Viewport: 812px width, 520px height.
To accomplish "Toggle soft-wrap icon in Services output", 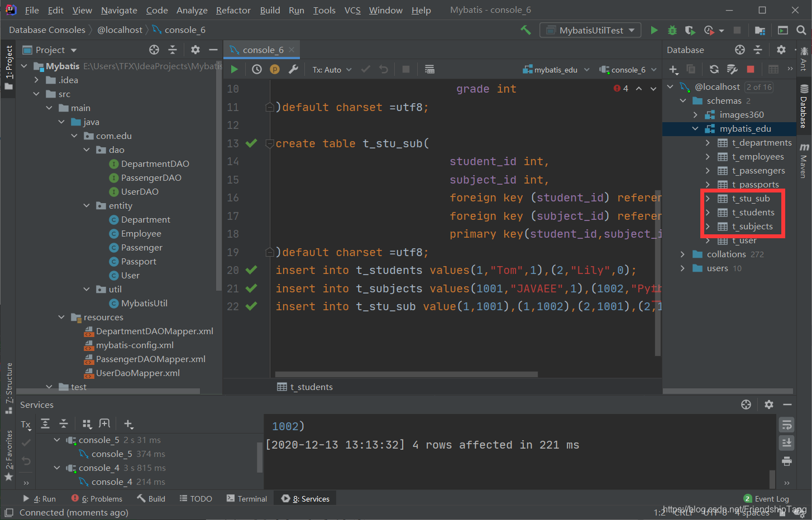I will click(787, 425).
